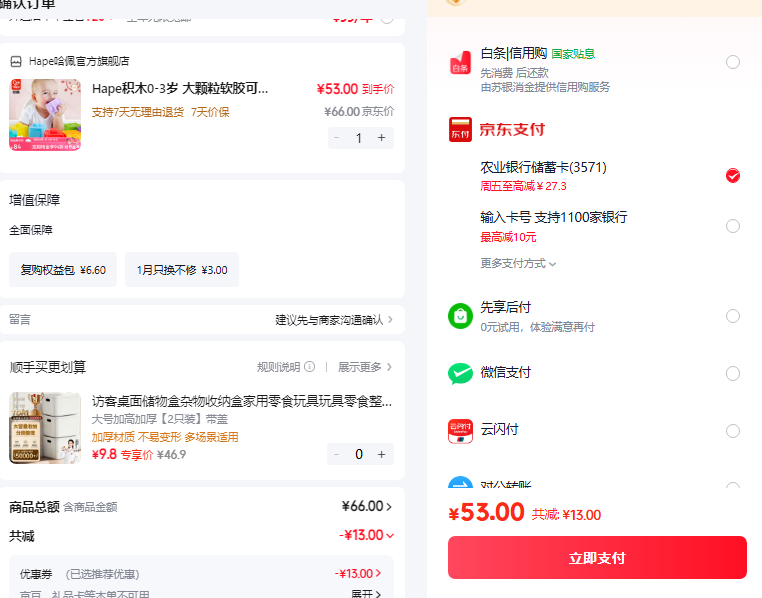Click storage box quantity field showing 0

tap(359, 454)
